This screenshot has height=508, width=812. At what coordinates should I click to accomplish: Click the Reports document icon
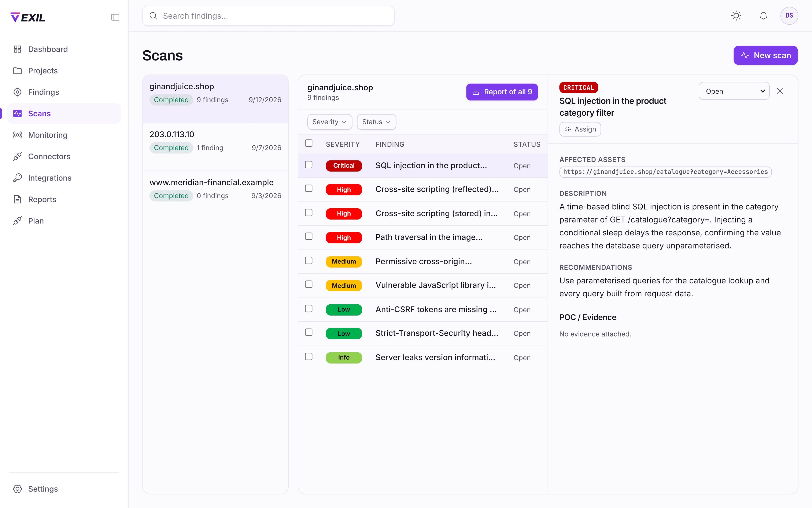18,200
